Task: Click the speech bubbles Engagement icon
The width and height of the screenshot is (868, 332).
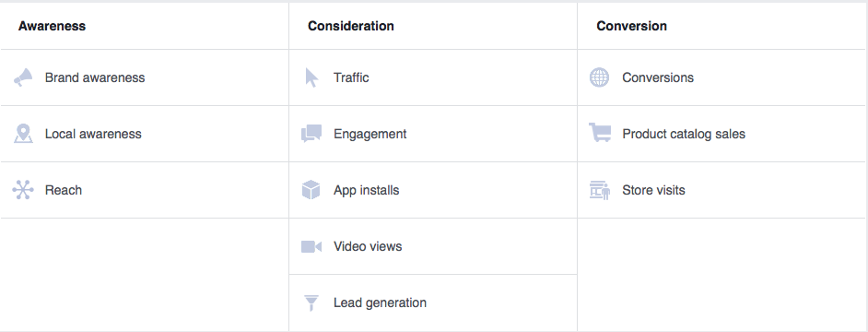Action: (311, 134)
